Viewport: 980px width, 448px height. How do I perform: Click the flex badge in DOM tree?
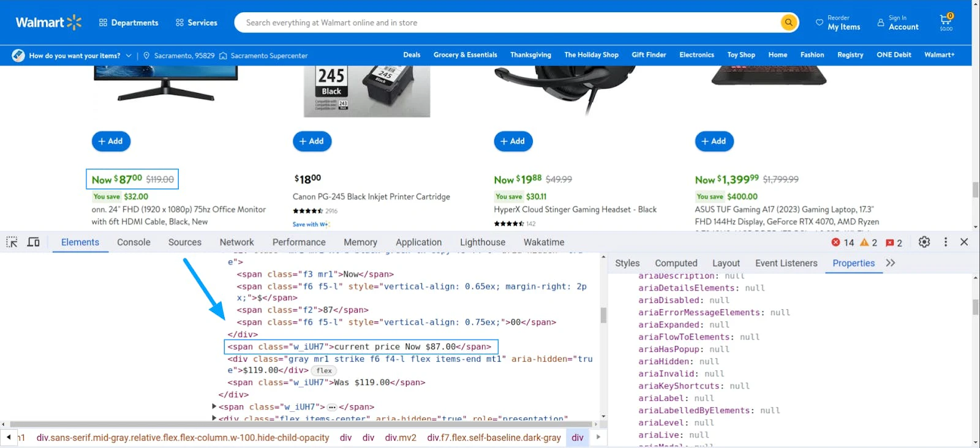pyautogui.click(x=324, y=371)
